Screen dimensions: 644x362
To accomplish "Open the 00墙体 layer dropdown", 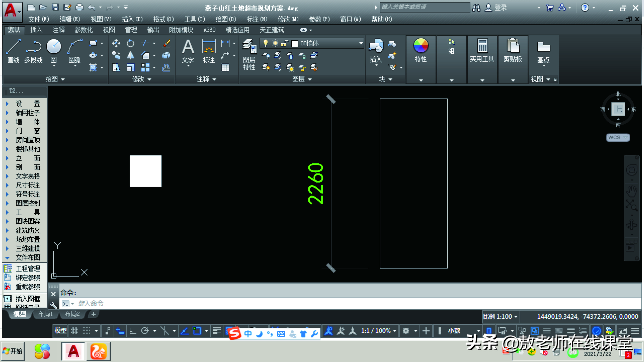I will (361, 43).
